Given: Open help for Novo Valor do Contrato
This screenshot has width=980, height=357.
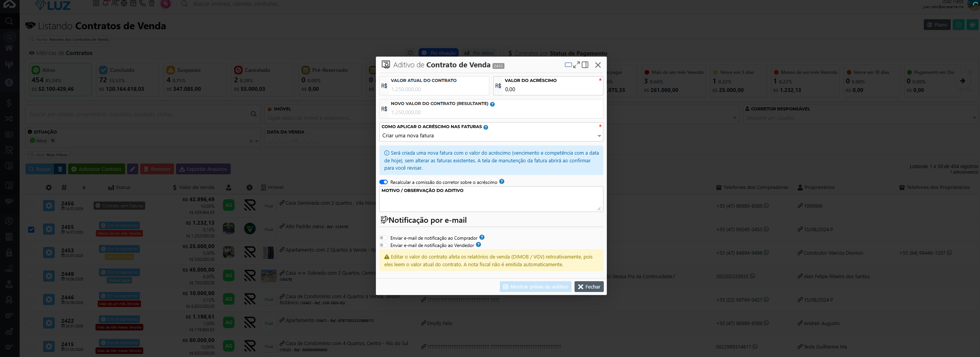Looking at the screenshot, I should 492,104.
